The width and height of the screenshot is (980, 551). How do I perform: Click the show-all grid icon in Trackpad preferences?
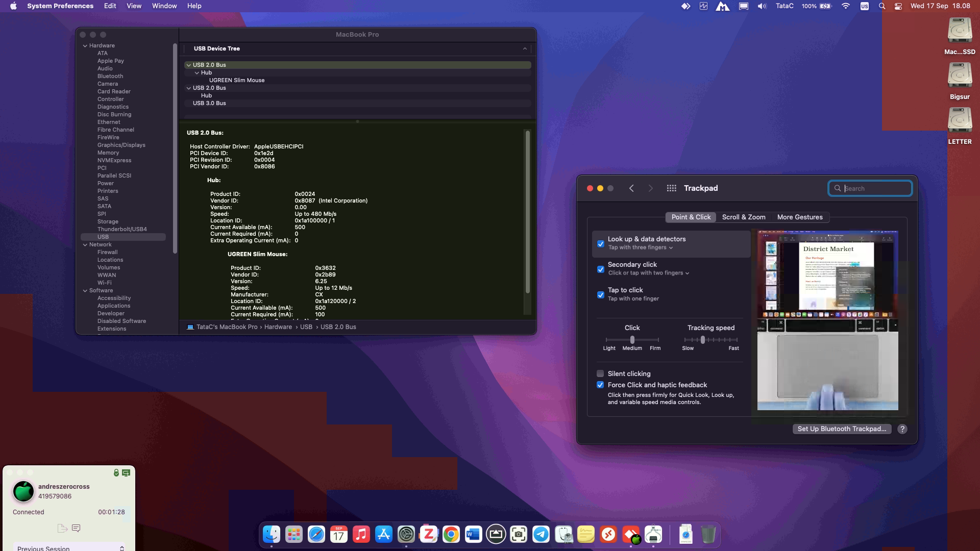671,188
